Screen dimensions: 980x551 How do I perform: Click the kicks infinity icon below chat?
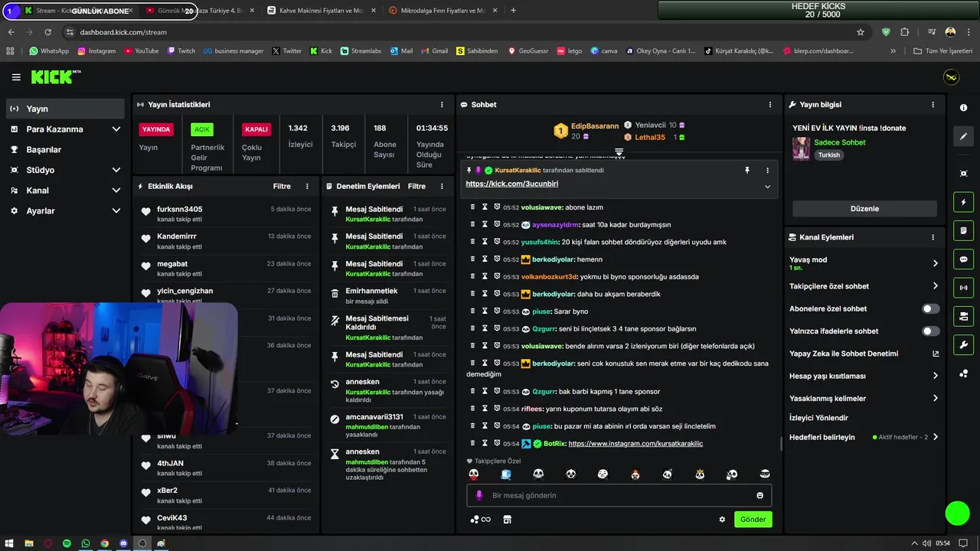pyautogui.click(x=481, y=519)
